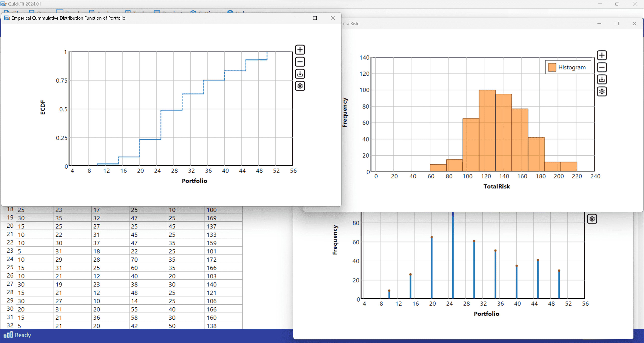Zoom in on the TotalRisk histogram
The height and width of the screenshot is (343, 644).
[x=602, y=55]
